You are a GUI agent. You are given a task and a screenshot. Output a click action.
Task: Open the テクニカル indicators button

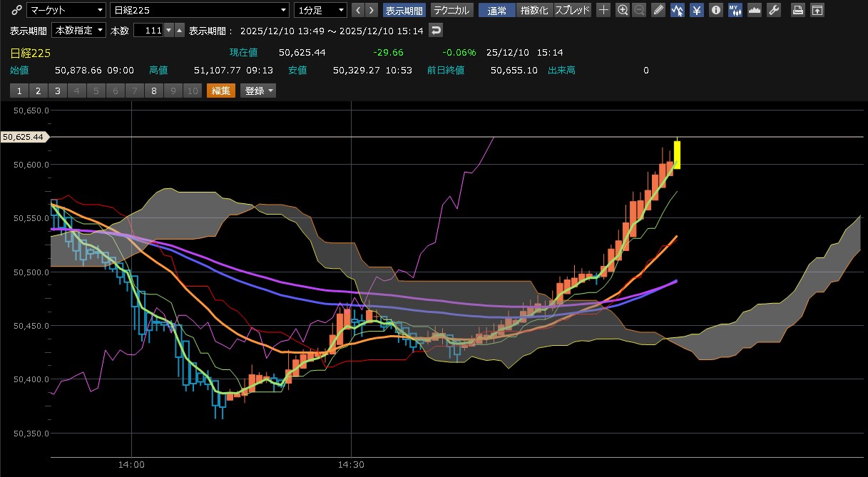click(451, 10)
